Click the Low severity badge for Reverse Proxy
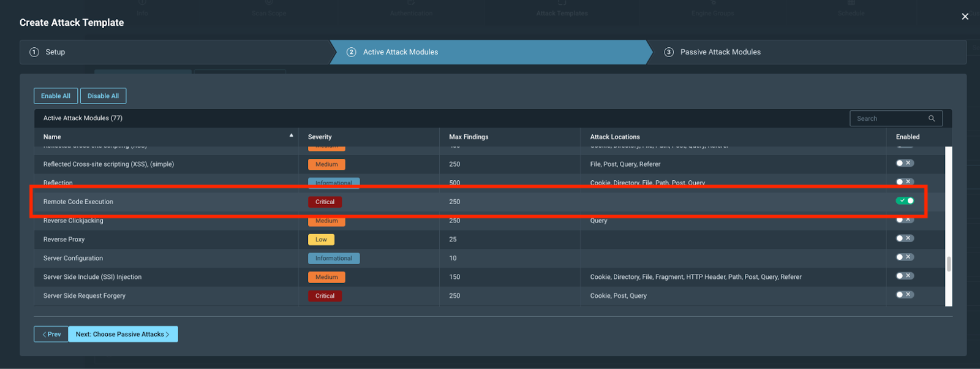 click(321, 240)
